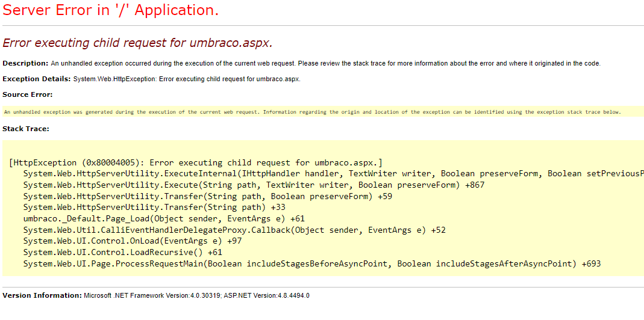Click the 'ASP.NET Version:4.8.4494.0' text
This screenshot has height=320, width=644.
pos(266,295)
